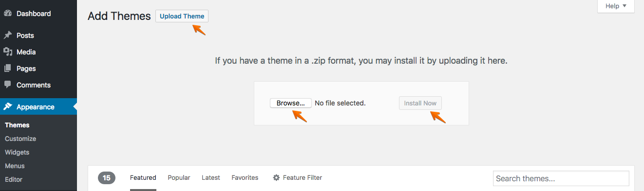This screenshot has height=191, width=644.
Task: Click the Media icon in sidebar
Action: click(x=7, y=52)
